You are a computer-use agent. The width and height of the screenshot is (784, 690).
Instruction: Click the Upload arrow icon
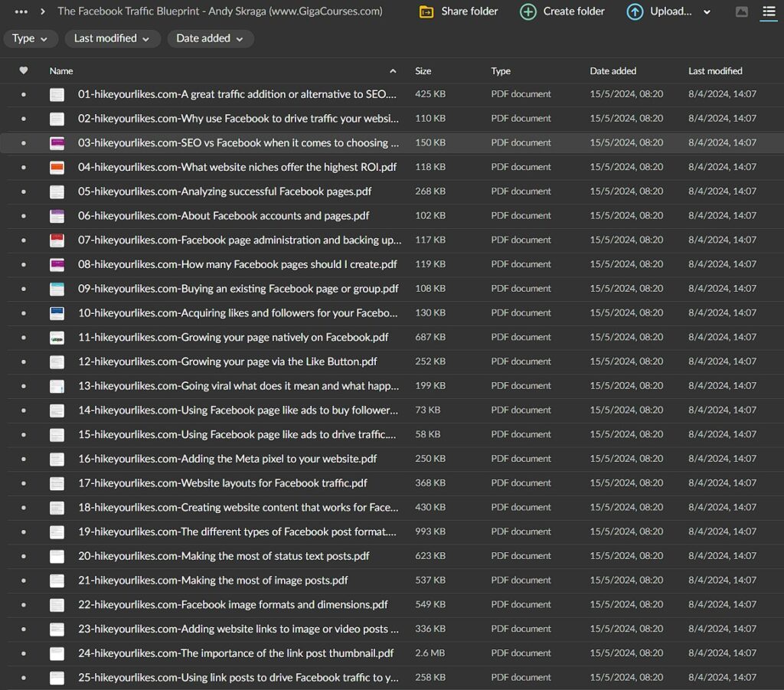(x=635, y=11)
